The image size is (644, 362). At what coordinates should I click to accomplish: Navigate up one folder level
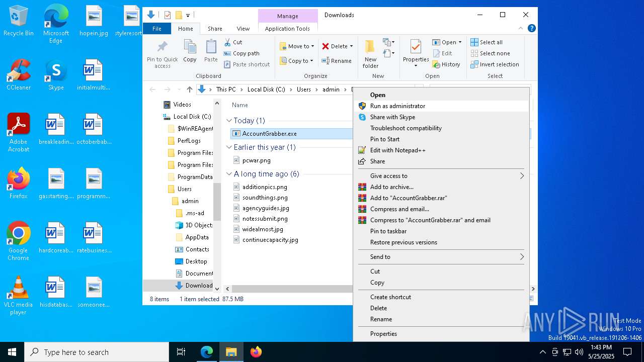coord(189,89)
